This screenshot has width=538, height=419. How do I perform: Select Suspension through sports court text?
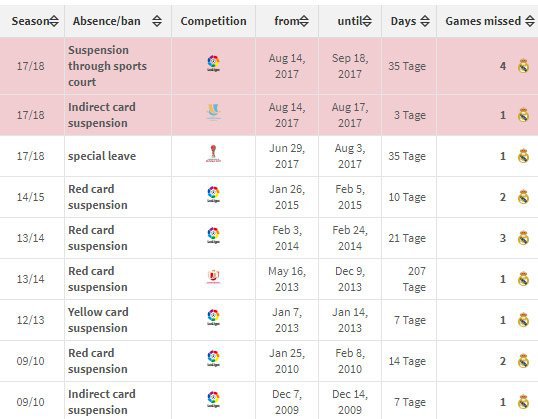[107, 66]
